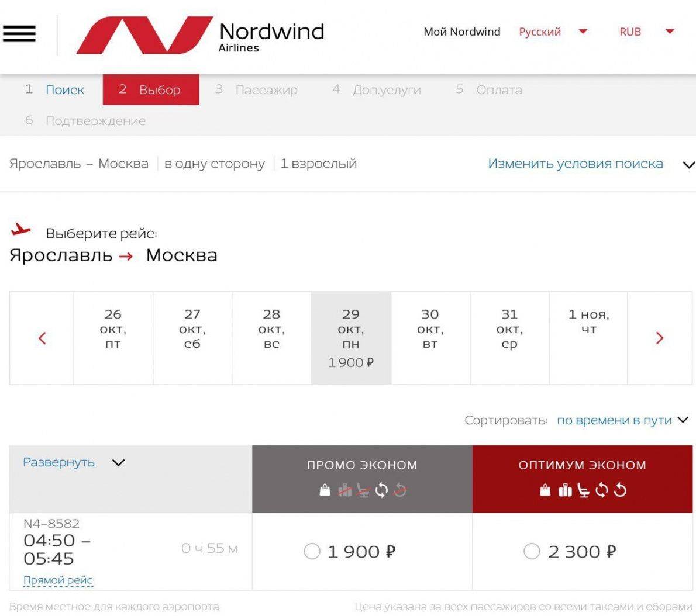Expand flight details via Развернуть
This screenshot has height=616, width=696.
click(74, 462)
